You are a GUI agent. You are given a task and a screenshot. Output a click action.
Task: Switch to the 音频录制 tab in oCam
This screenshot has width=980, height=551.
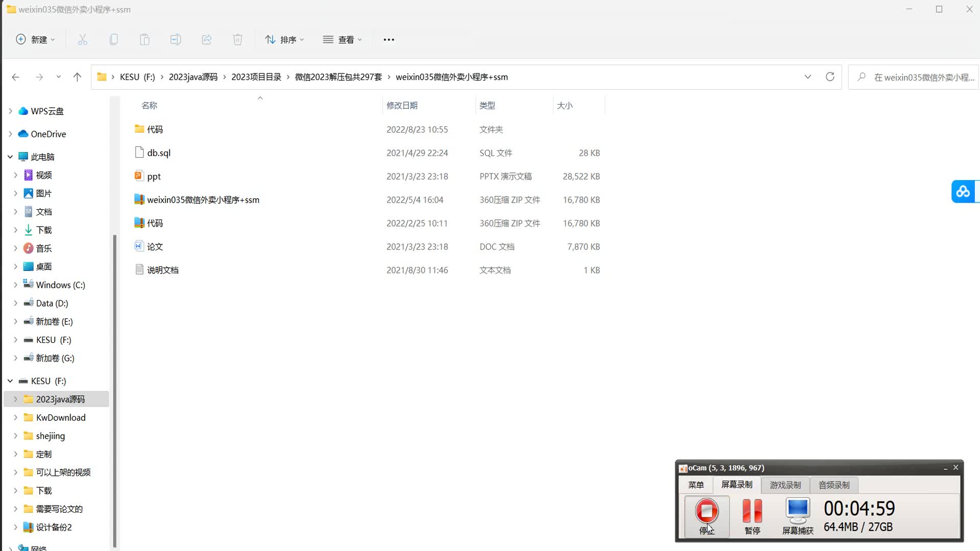coord(834,485)
